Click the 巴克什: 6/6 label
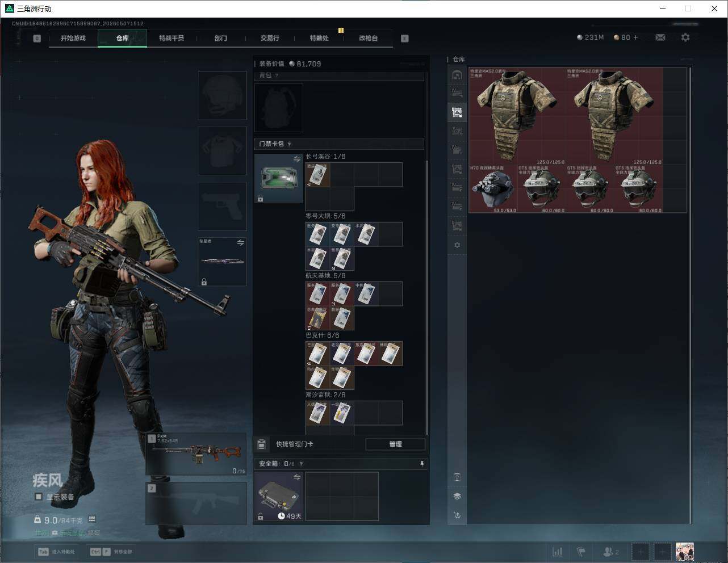728x563 pixels. click(x=323, y=335)
